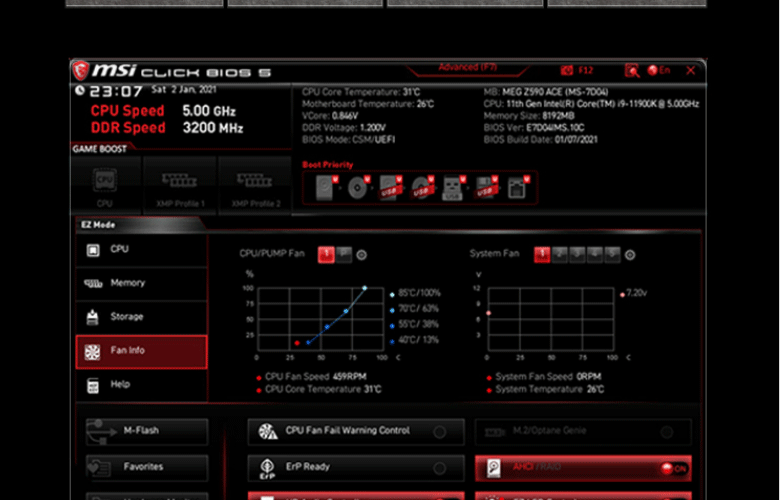Toggle CPU Fan Fail Warning Control
Screen dimensions: 782x500
pos(356,431)
